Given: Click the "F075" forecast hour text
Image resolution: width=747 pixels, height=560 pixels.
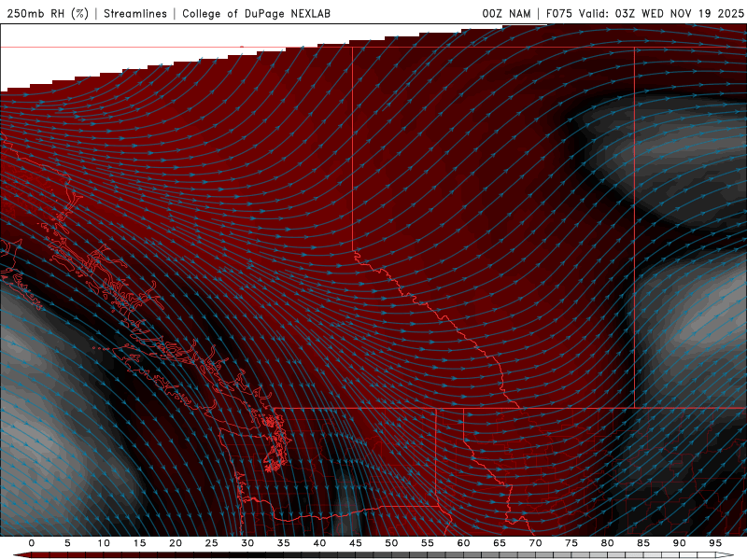Looking at the screenshot, I should [559, 13].
